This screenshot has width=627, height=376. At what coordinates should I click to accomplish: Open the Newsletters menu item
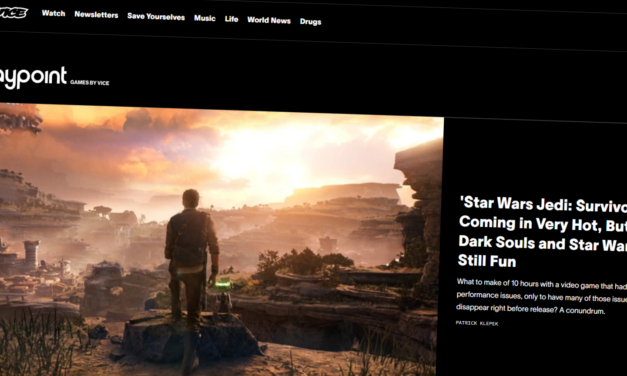(96, 15)
